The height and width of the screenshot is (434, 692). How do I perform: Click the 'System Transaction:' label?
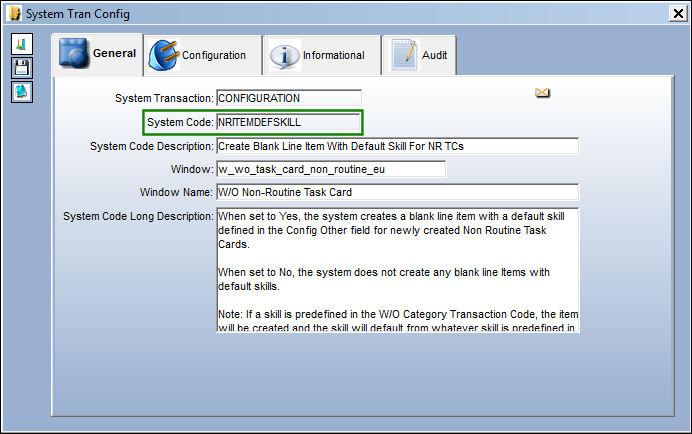(x=164, y=98)
